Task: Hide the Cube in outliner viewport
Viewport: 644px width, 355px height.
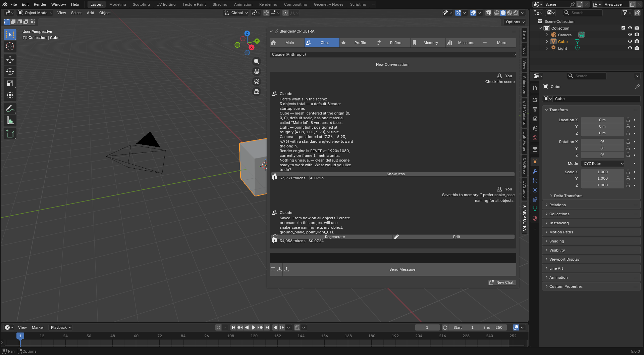Action: click(630, 42)
